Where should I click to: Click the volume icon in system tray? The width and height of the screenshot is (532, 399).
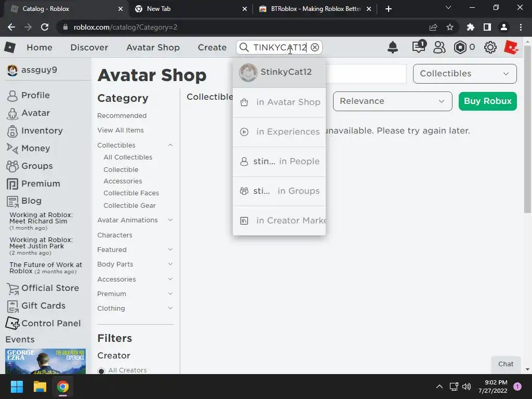point(467,387)
